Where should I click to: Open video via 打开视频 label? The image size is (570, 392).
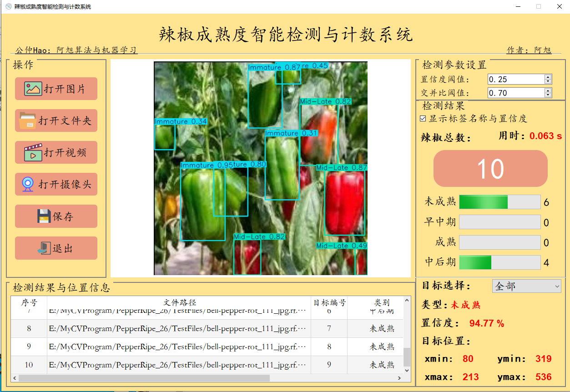[65, 153]
